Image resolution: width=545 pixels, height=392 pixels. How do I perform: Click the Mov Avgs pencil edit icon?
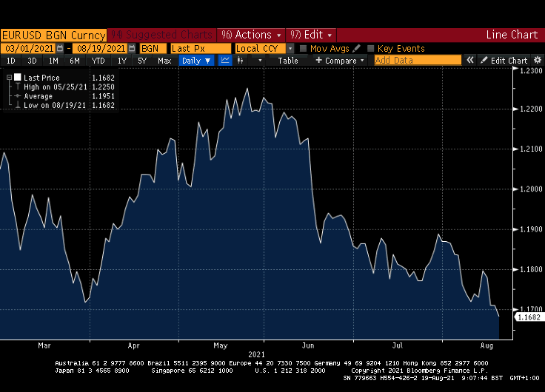(x=356, y=48)
